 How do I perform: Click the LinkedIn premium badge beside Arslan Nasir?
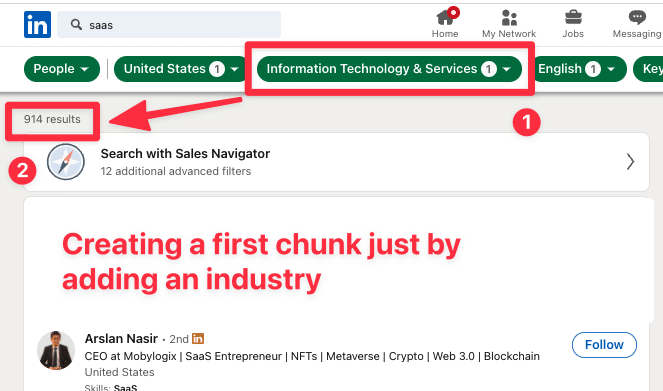tap(198, 339)
